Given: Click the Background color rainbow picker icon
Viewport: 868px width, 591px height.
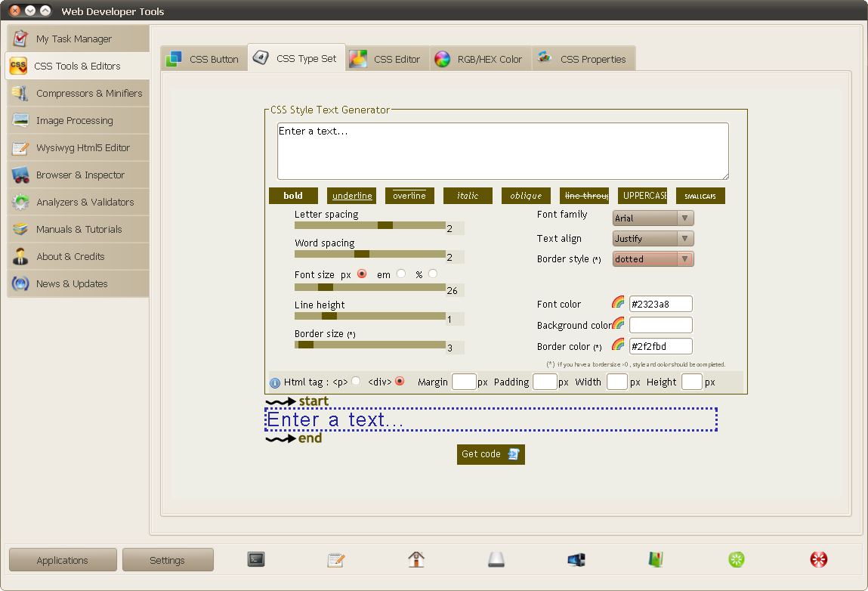Looking at the screenshot, I should click(618, 323).
